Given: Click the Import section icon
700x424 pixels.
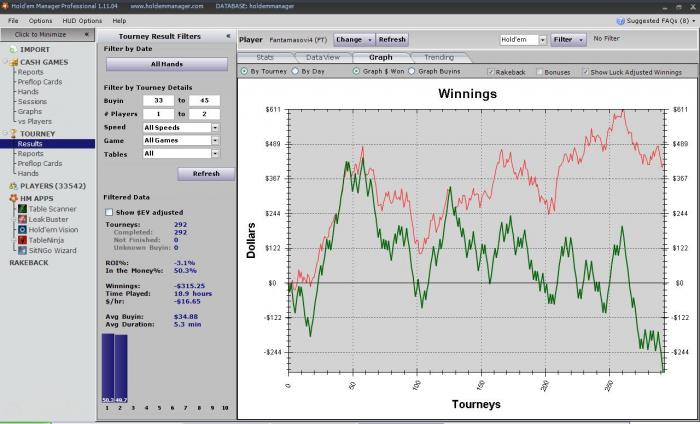Looking at the screenshot, I should coord(13,50).
